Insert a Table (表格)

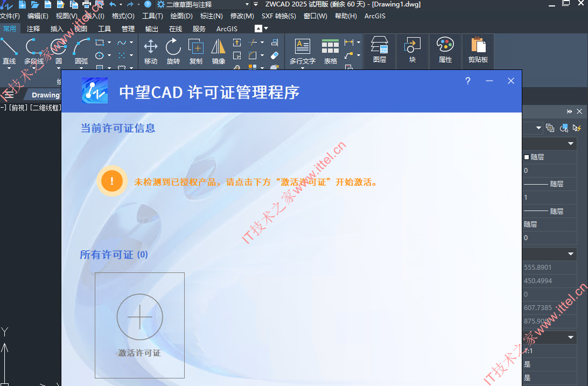[x=331, y=51]
